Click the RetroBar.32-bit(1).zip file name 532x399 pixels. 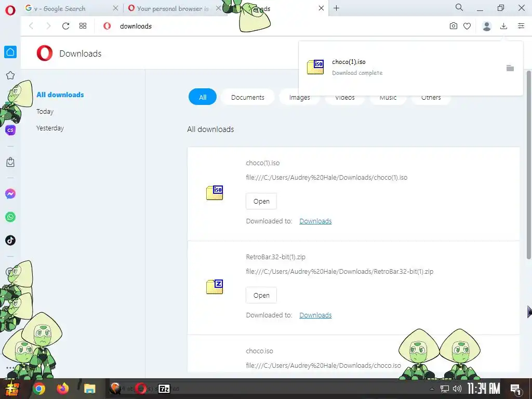(x=275, y=257)
